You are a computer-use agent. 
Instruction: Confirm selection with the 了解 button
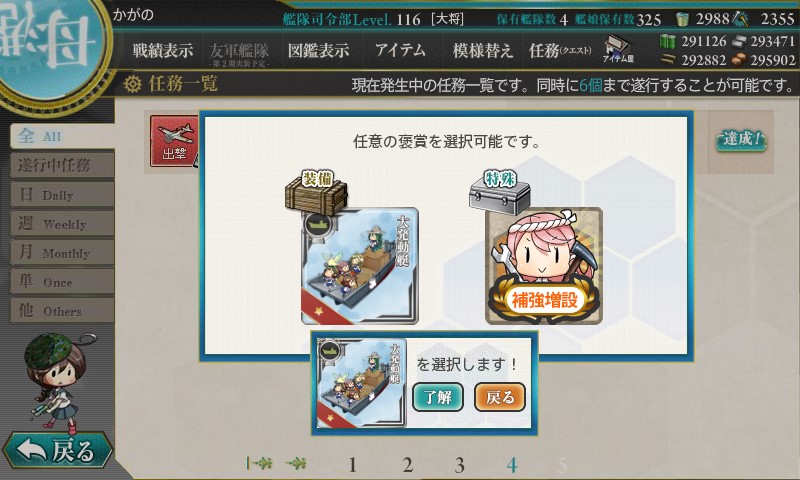[x=438, y=397]
